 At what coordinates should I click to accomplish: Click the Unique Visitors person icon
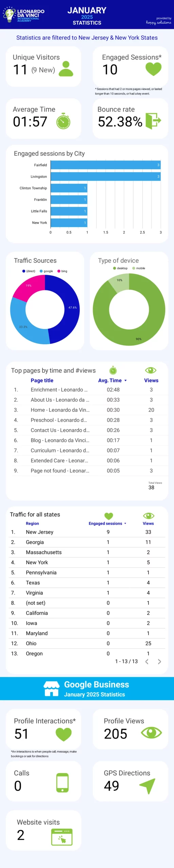point(66,68)
